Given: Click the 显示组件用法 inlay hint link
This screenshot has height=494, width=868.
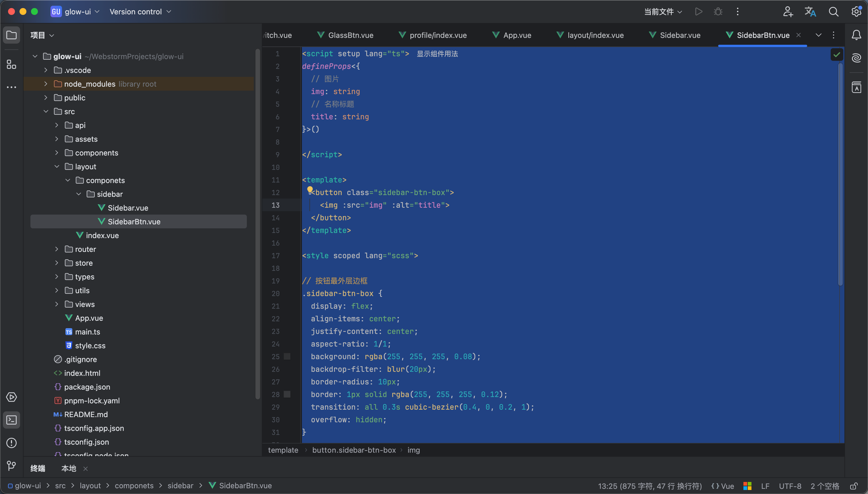Looking at the screenshot, I should point(437,54).
